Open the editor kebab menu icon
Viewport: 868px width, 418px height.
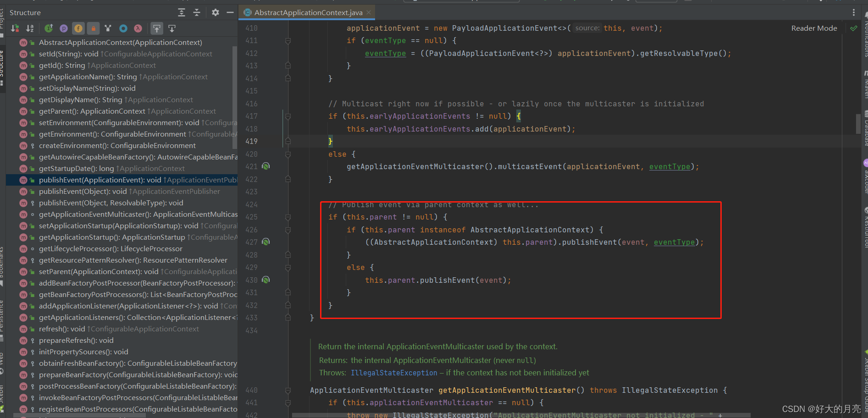(x=853, y=12)
